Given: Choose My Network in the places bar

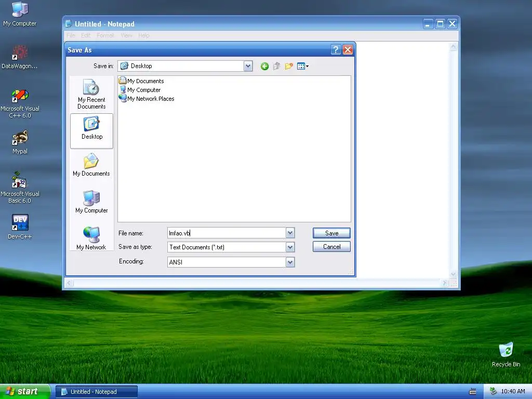Looking at the screenshot, I should (x=91, y=238).
